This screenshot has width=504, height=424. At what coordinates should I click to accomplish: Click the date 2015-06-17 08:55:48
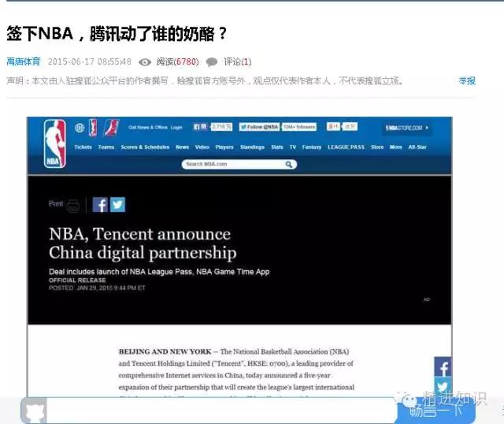[90, 61]
